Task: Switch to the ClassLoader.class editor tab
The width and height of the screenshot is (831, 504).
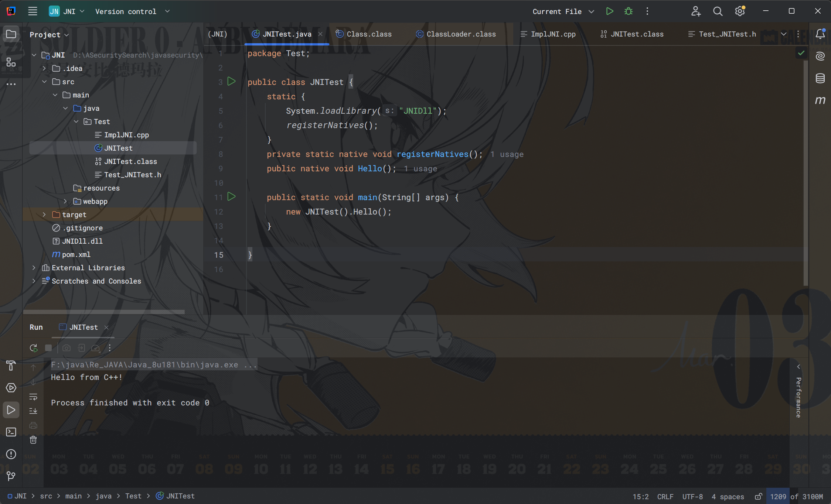Action: (455, 34)
